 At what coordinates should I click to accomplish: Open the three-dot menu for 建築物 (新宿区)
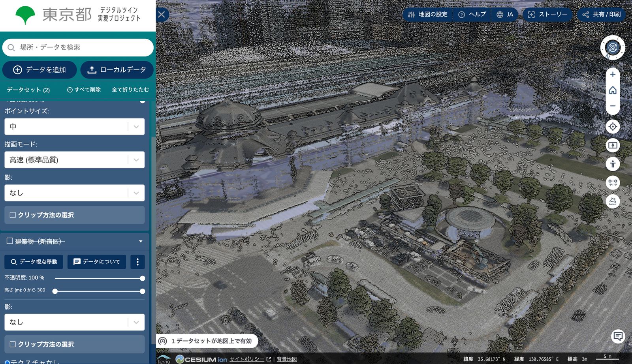point(137,262)
